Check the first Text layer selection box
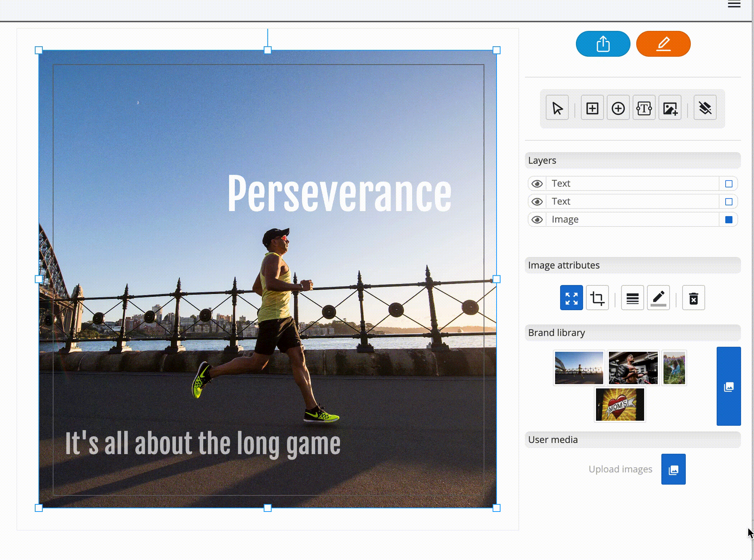Image resolution: width=754 pixels, height=560 pixels. click(x=729, y=184)
